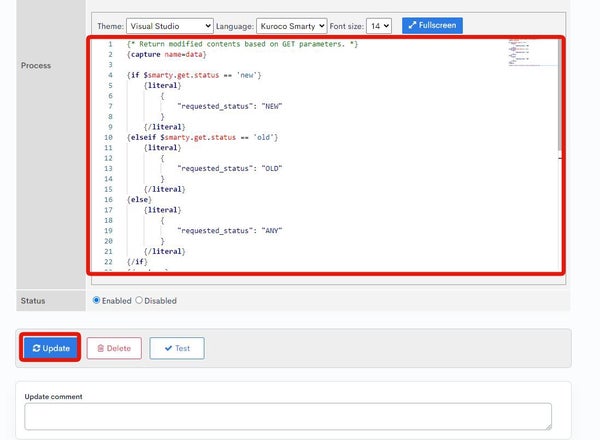
Task: Click line number 3 in the gutter
Action: [x=110, y=65]
